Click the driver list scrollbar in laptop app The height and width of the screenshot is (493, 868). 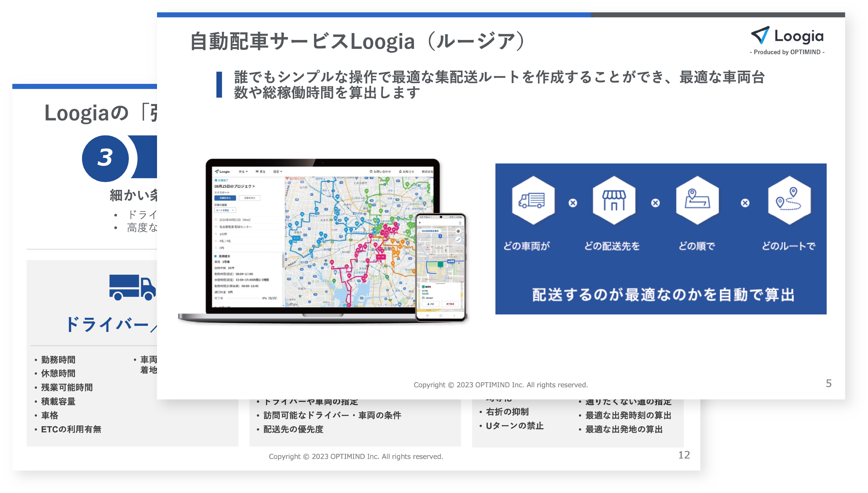pyautogui.click(x=283, y=261)
